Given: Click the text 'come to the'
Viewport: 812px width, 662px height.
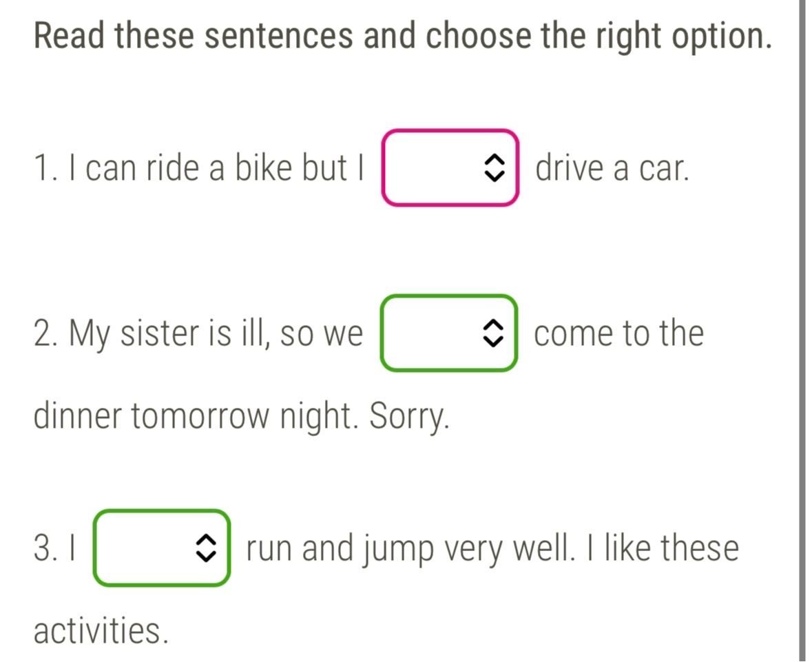Looking at the screenshot, I should pos(619,333).
